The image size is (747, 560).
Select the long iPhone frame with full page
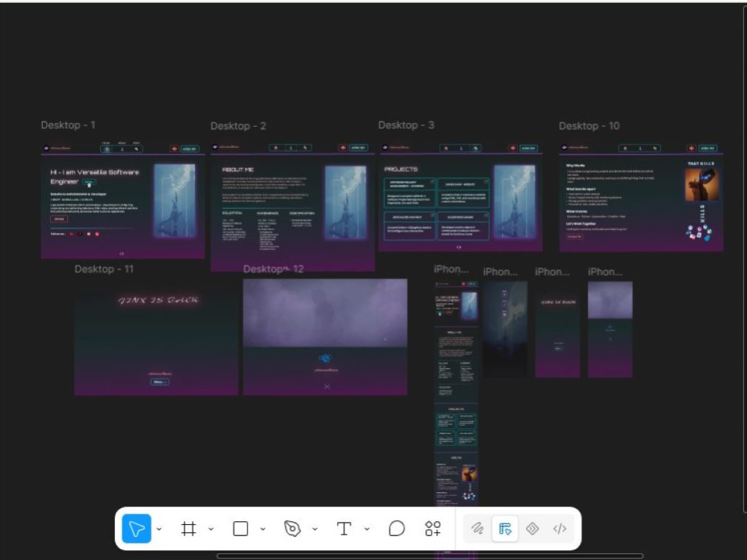click(x=456, y=393)
